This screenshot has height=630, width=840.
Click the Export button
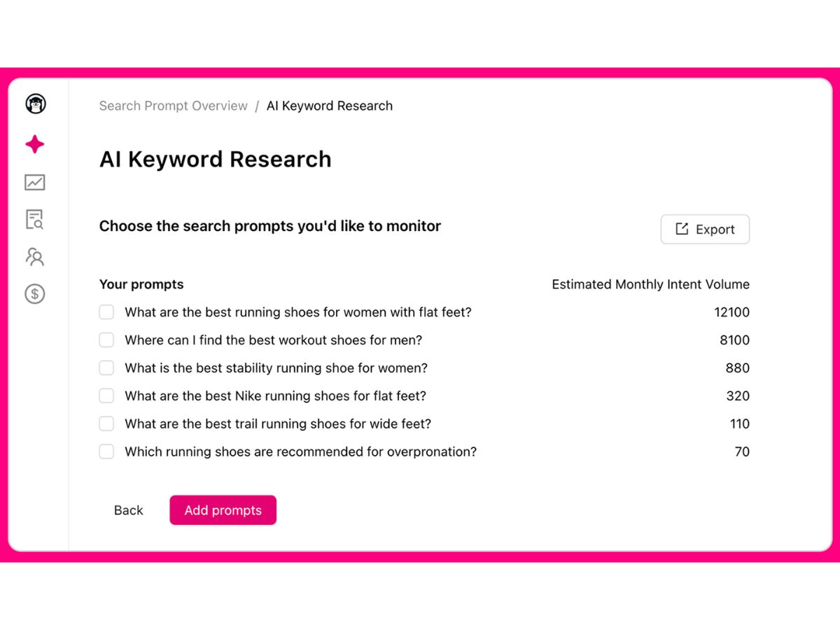click(705, 229)
